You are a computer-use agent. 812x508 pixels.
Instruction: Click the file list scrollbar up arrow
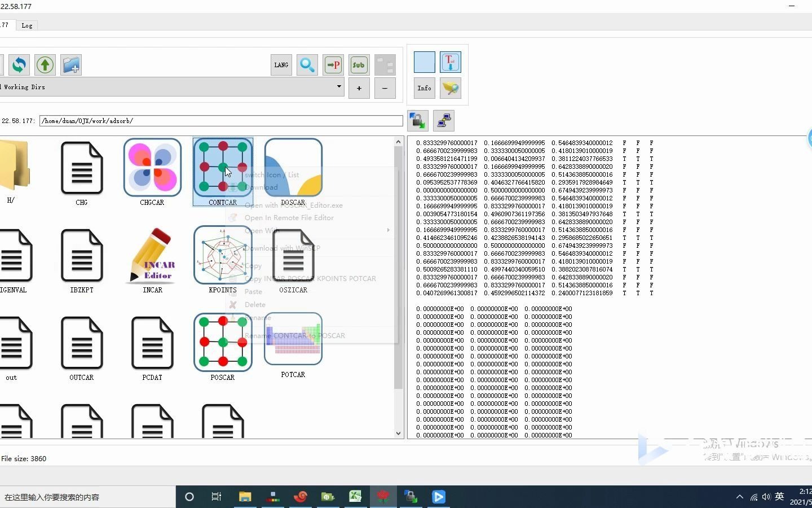[398, 142]
